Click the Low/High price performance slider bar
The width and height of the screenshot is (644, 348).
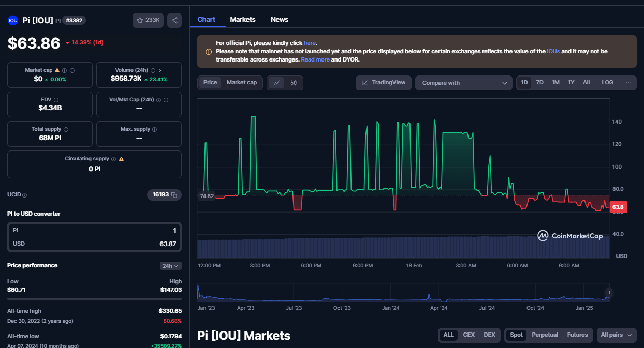(x=94, y=298)
